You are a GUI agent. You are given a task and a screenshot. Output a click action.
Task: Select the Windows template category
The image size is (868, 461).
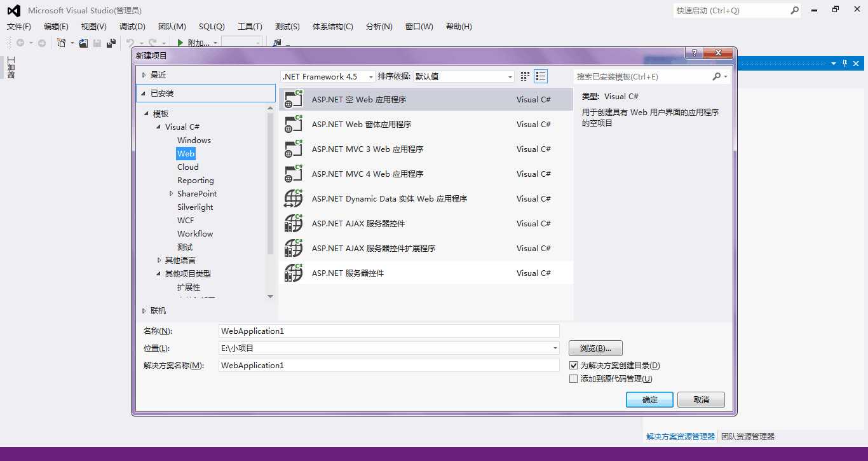(194, 141)
